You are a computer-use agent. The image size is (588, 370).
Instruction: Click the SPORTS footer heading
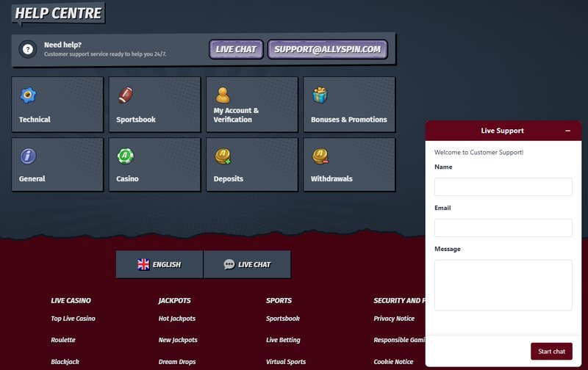(x=279, y=300)
